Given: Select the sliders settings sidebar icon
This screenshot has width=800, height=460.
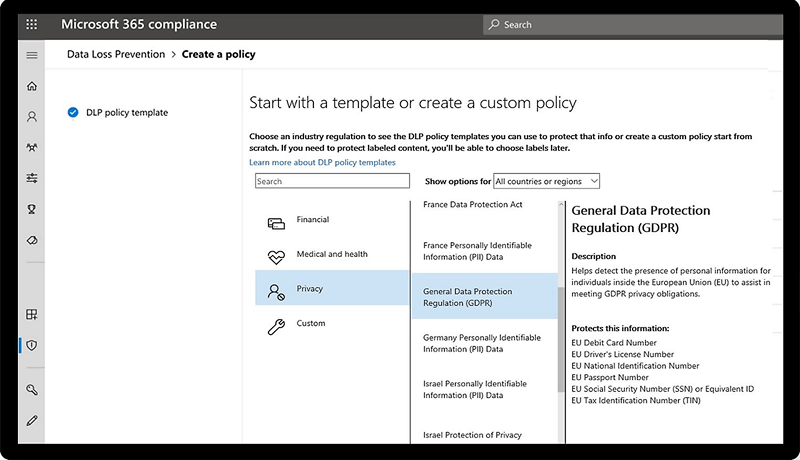Looking at the screenshot, I should pyautogui.click(x=32, y=178).
